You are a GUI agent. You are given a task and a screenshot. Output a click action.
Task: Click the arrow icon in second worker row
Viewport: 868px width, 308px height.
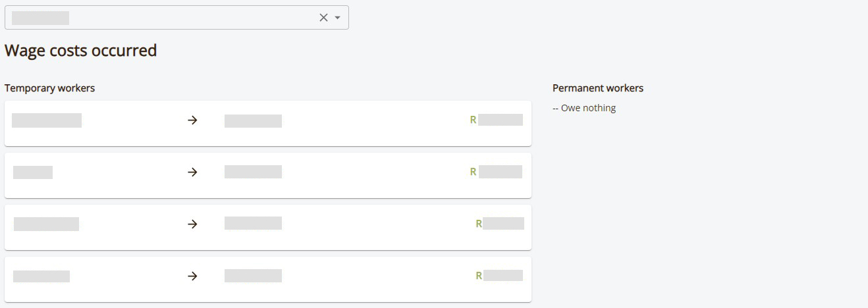tap(192, 172)
